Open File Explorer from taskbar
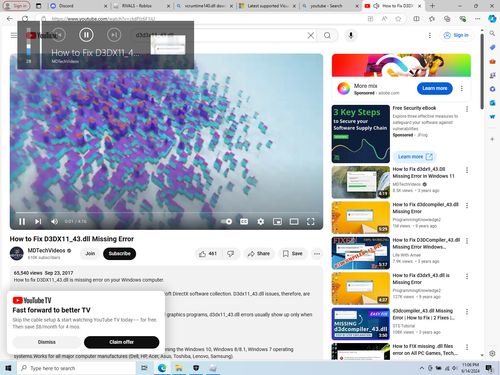This screenshot has width=500, height=375. coord(179,368)
